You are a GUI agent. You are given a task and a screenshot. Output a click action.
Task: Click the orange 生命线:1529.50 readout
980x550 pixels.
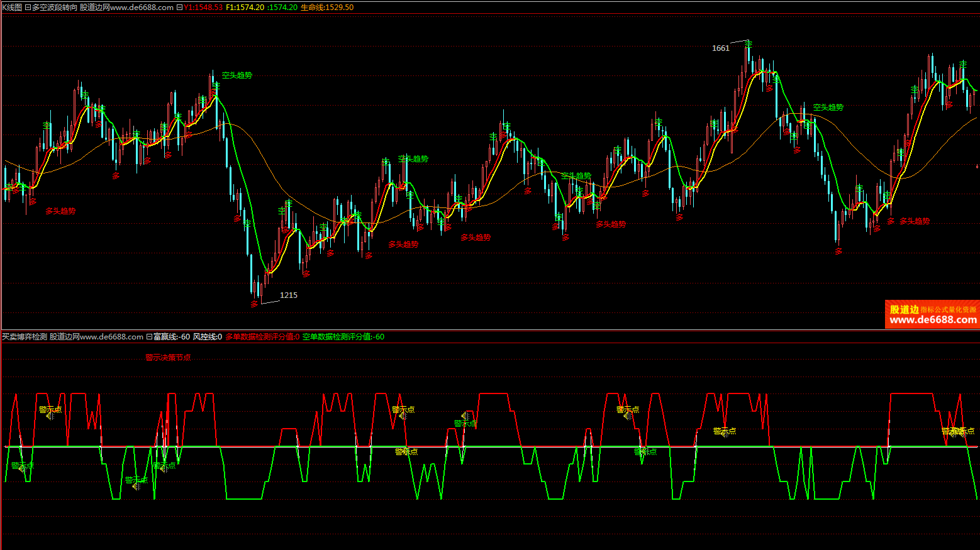click(326, 8)
